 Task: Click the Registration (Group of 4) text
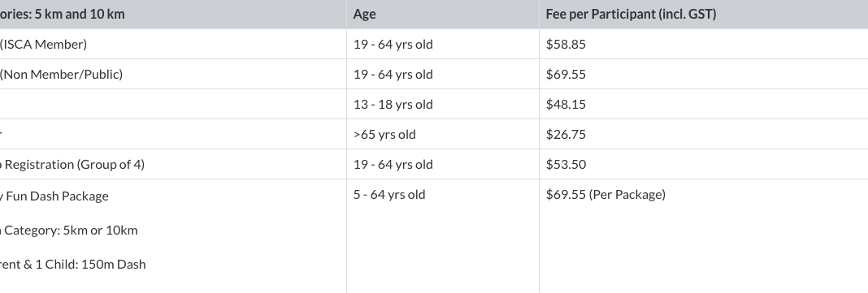75,164
